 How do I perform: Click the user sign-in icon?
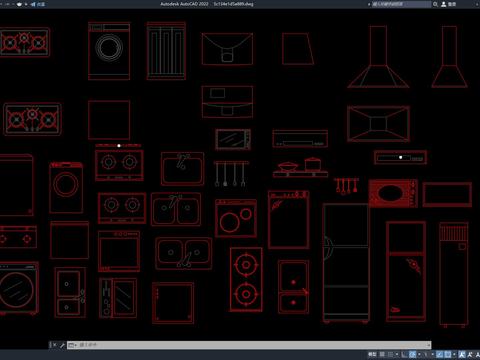click(x=444, y=4)
